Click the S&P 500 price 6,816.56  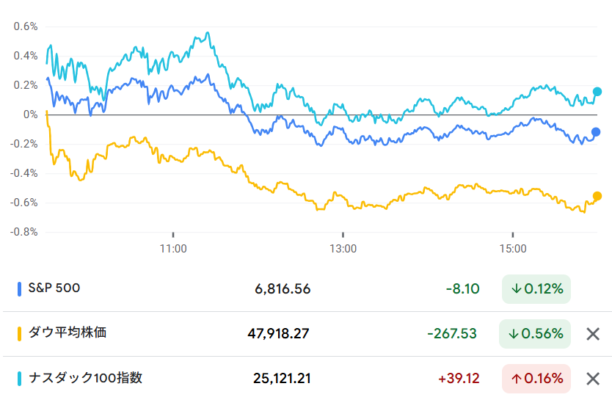pyautogui.click(x=282, y=289)
